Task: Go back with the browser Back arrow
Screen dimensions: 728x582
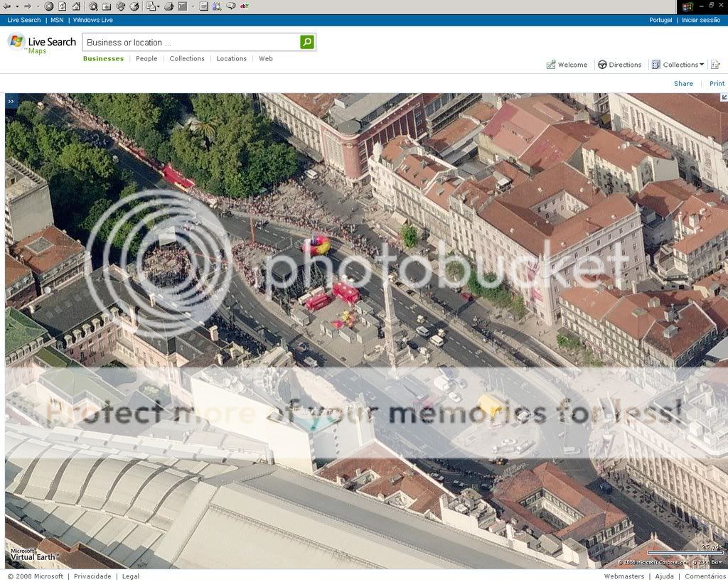Action: [7, 6]
